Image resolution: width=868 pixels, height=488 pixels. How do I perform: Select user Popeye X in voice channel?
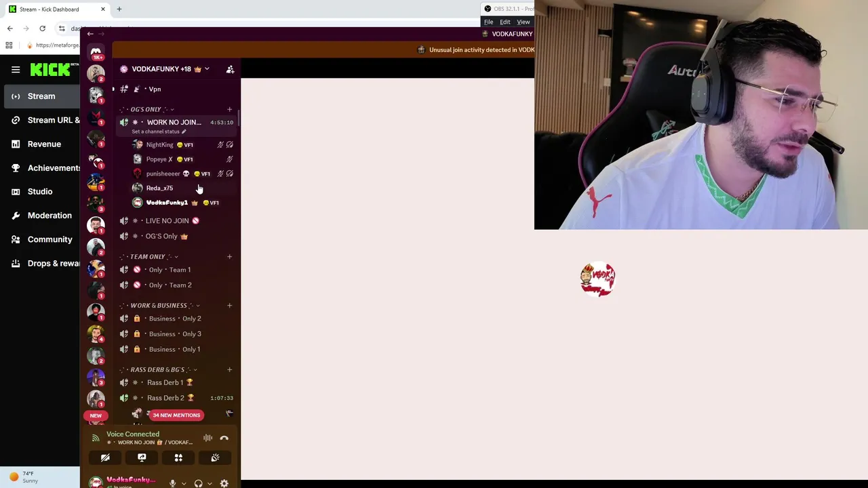182,159
